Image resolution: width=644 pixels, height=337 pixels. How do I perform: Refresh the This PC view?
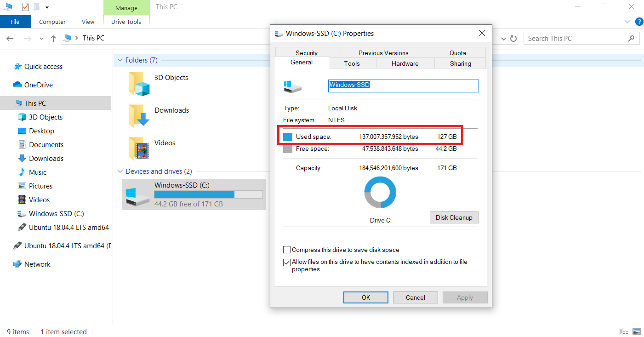(x=514, y=39)
